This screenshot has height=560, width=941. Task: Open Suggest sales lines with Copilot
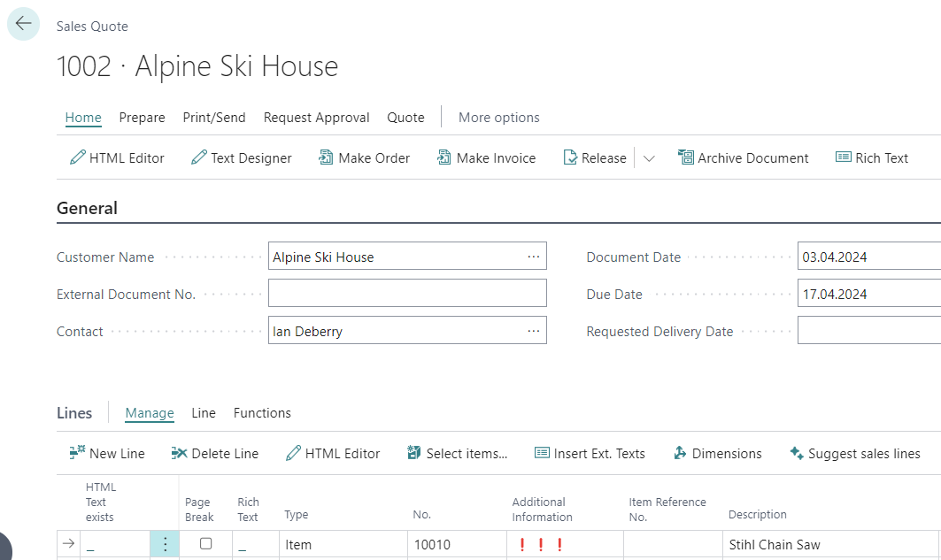tap(854, 454)
